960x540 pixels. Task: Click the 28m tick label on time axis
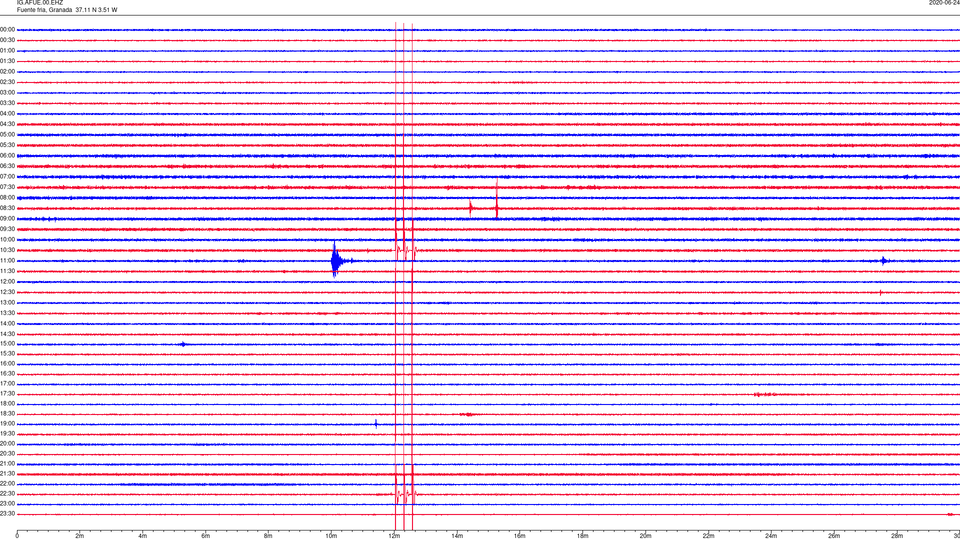tap(897, 536)
